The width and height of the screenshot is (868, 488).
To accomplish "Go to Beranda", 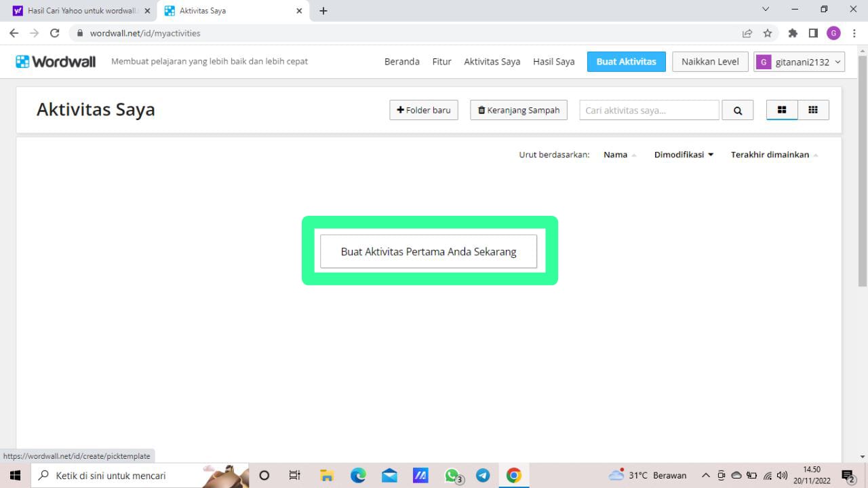I will (402, 62).
